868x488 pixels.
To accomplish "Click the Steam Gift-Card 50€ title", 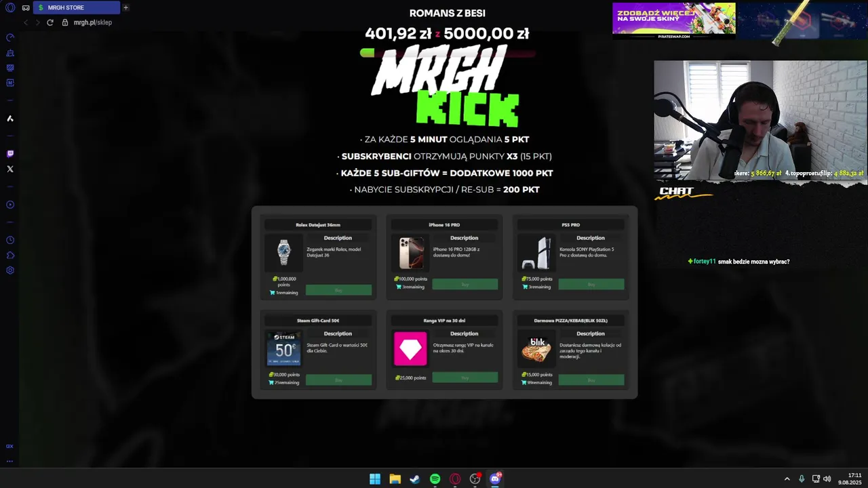I will [x=318, y=321].
